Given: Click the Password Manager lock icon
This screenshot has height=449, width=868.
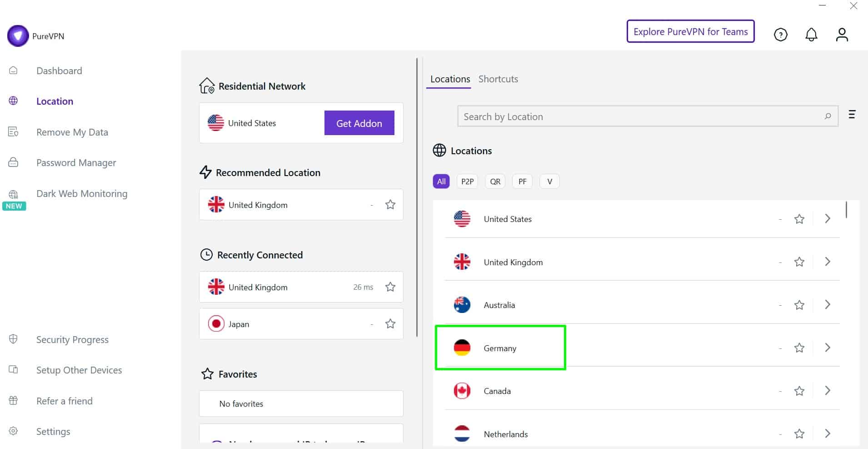Looking at the screenshot, I should [x=13, y=162].
